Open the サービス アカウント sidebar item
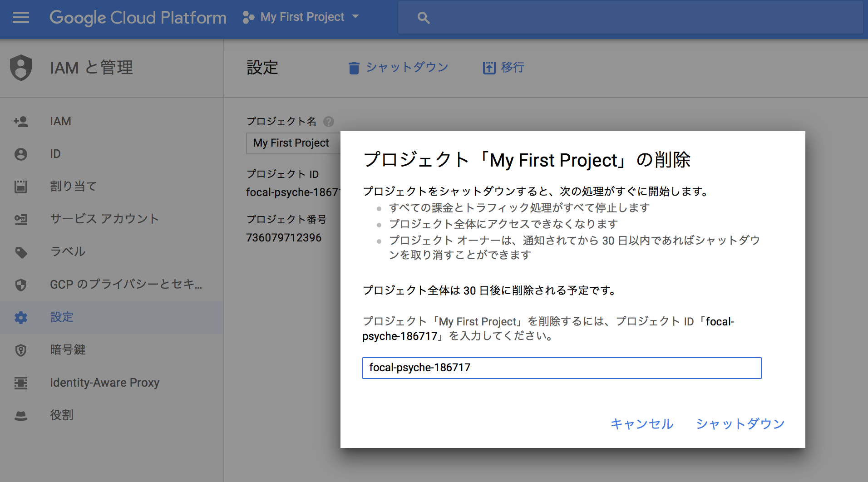Screen dimensions: 868x482 (112, 219)
